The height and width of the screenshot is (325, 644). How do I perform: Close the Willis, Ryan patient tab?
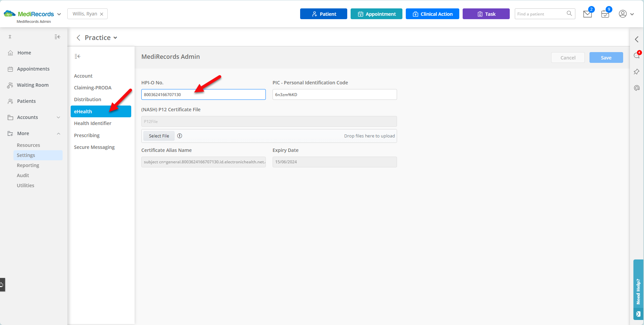pos(102,14)
